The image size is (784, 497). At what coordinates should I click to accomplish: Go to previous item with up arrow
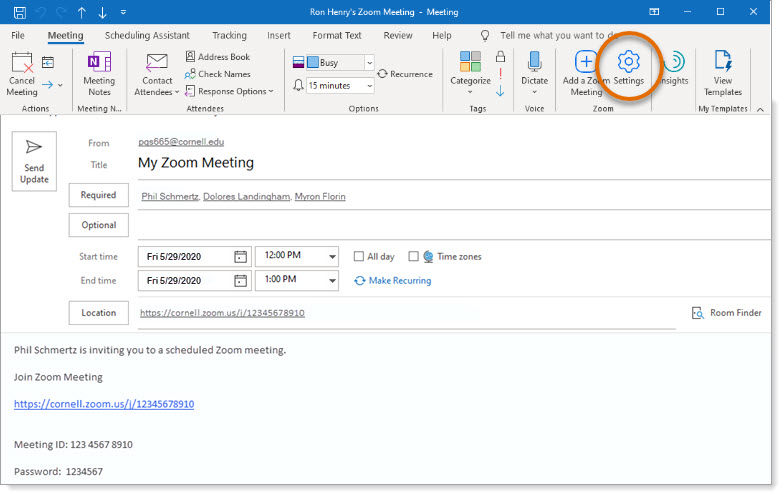82,12
